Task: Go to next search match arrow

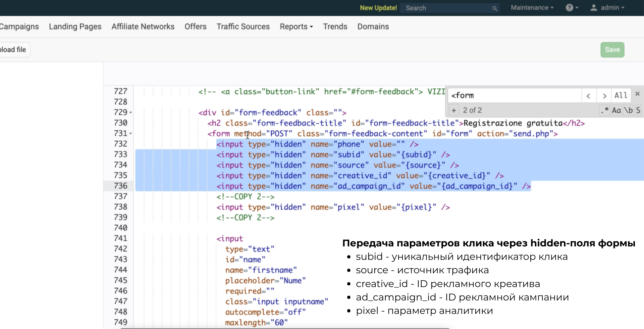Action: pos(604,96)
